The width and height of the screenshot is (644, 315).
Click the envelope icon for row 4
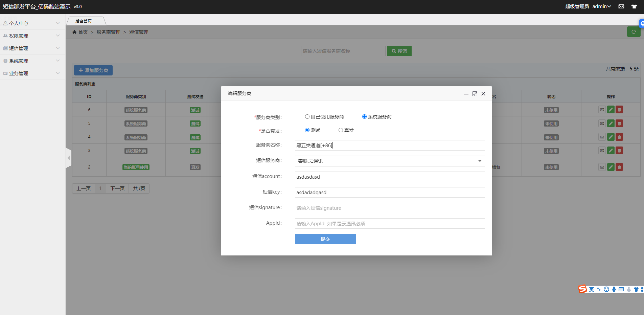coord(602,137)
